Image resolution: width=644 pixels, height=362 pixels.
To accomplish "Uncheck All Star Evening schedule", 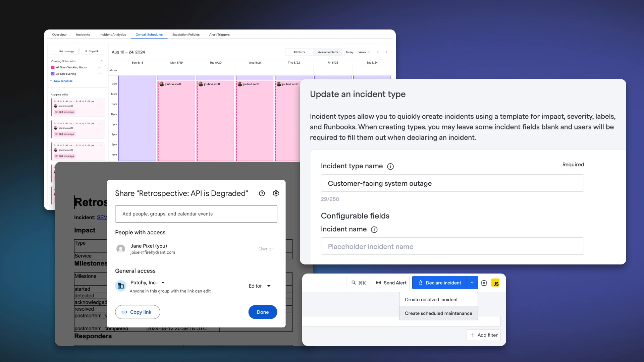I will click(53, 74).
